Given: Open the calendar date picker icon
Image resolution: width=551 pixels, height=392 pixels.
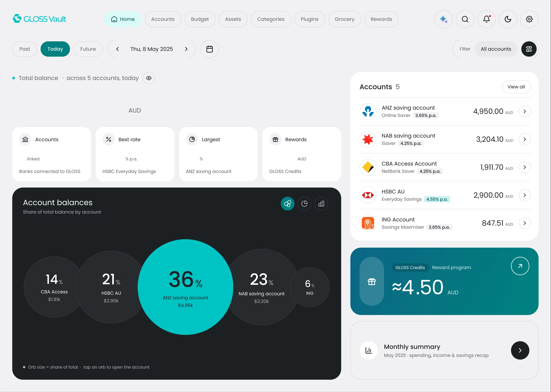Looking at the screenshot, I should click(x=209, y=49).
